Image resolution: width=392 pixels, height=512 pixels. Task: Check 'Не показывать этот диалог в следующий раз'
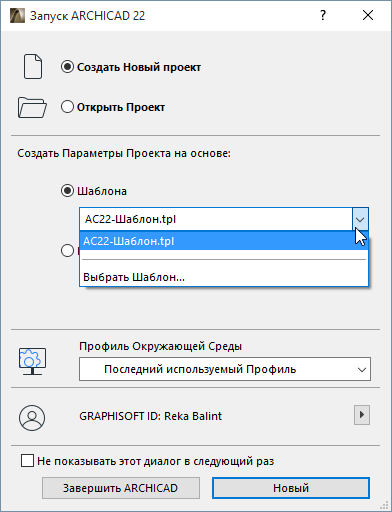[27, 461]
